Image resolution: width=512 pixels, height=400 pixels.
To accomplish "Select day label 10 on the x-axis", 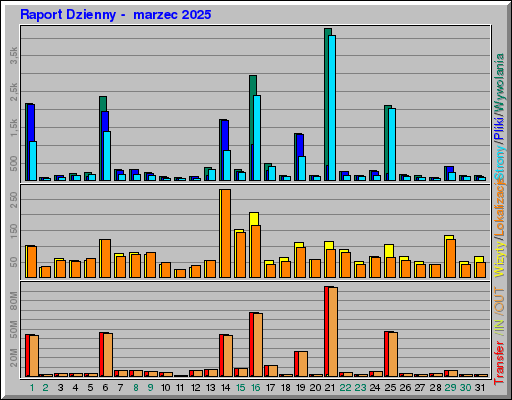I will (x=166, y=388).
